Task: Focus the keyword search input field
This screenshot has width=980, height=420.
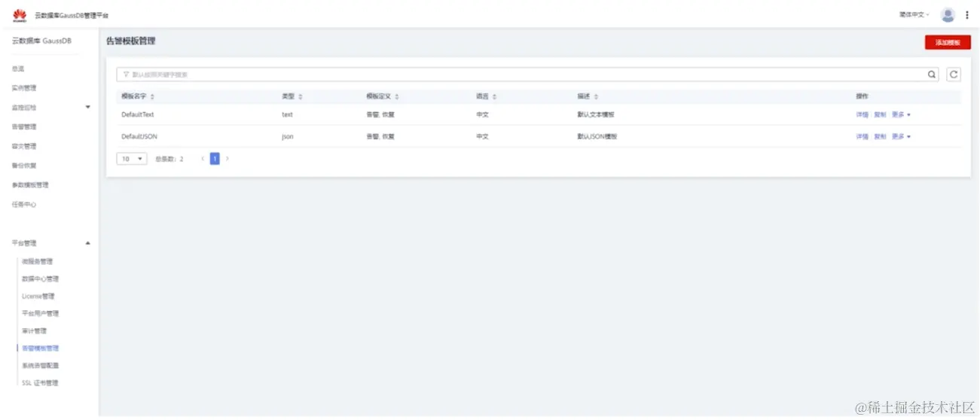Action: pos(527,75)
